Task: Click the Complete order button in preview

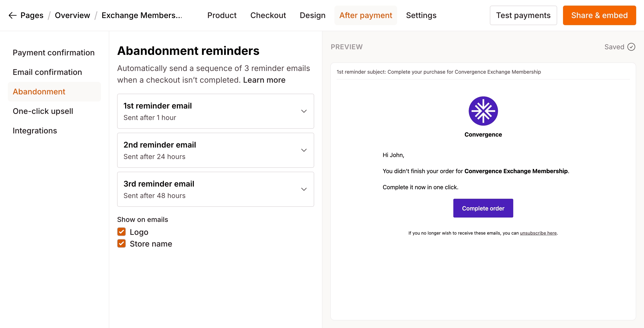Action: (483, 208)
